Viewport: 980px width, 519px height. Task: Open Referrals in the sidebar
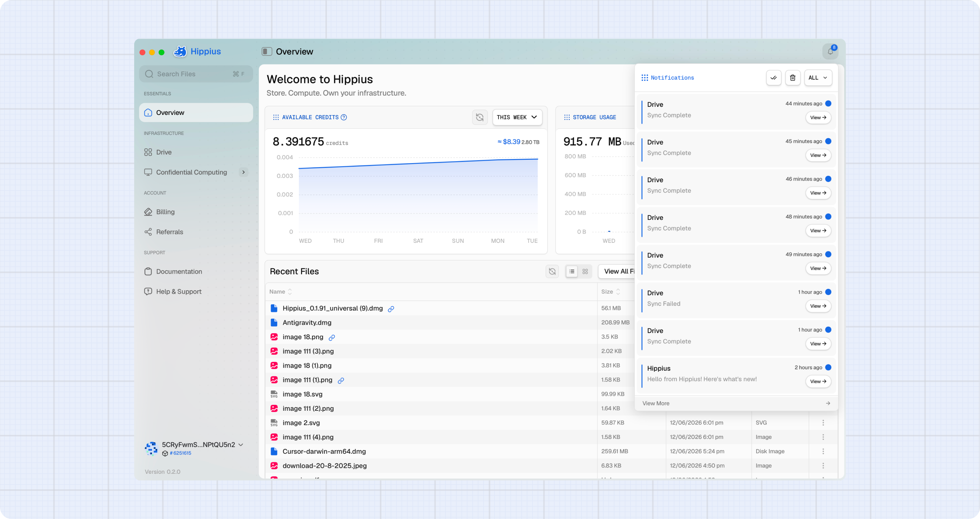click(196, 232)
